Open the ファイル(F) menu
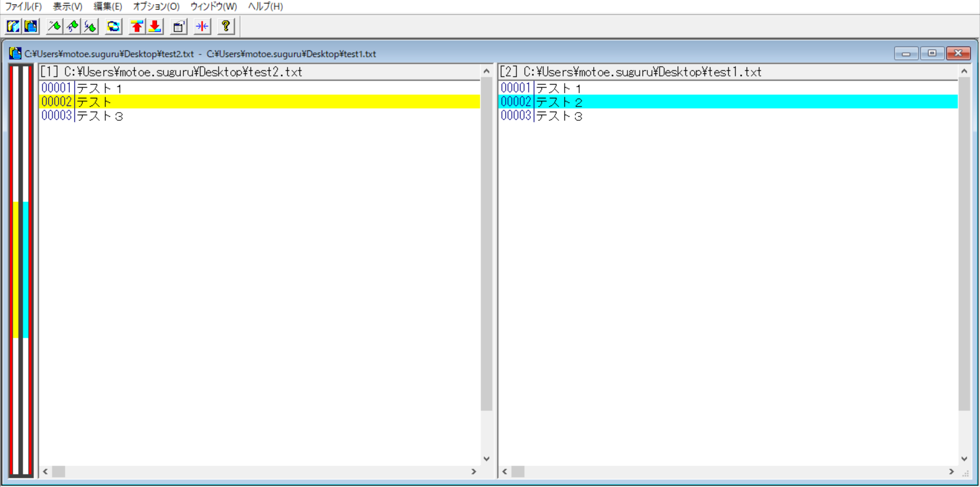 pos(23,7)
